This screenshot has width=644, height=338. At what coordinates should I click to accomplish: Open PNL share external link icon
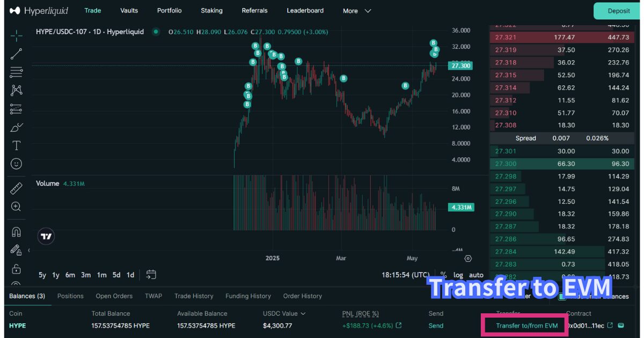tap(399, 326)
